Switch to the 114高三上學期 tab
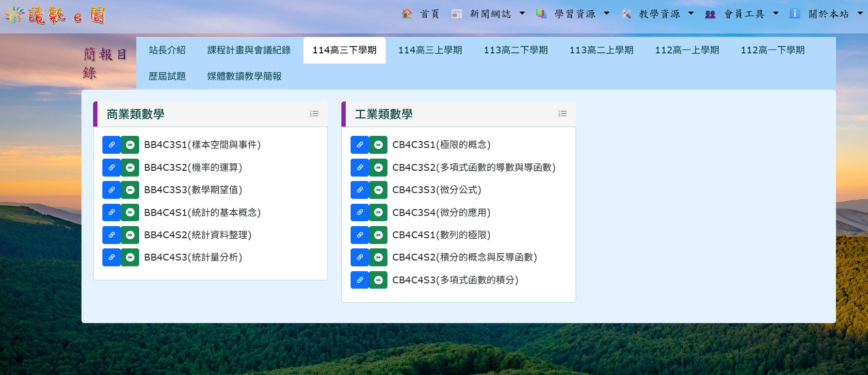 point(430,50)
